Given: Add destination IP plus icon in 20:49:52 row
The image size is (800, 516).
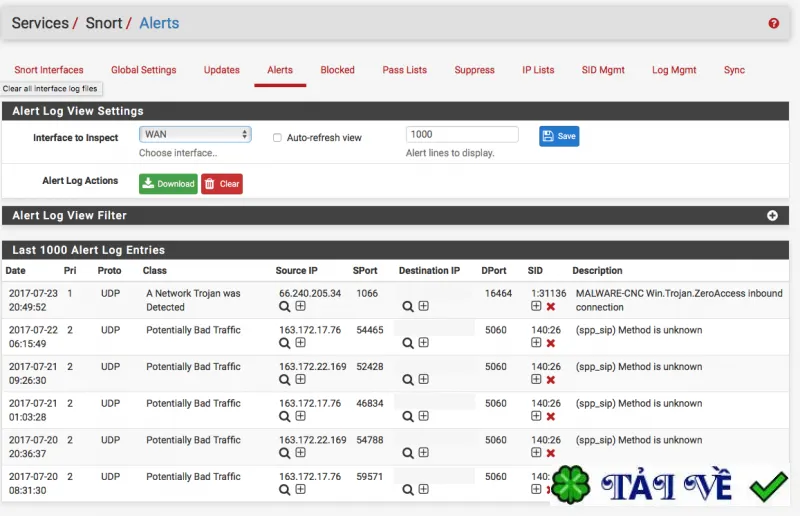Looking at the screenshot, I should (x=423, y=306).
